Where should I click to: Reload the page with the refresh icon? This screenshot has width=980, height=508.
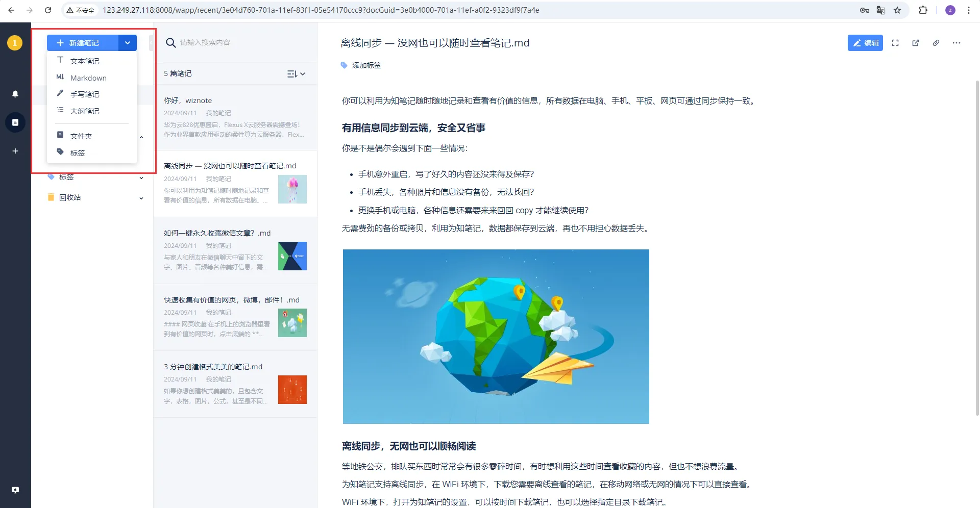48,10
